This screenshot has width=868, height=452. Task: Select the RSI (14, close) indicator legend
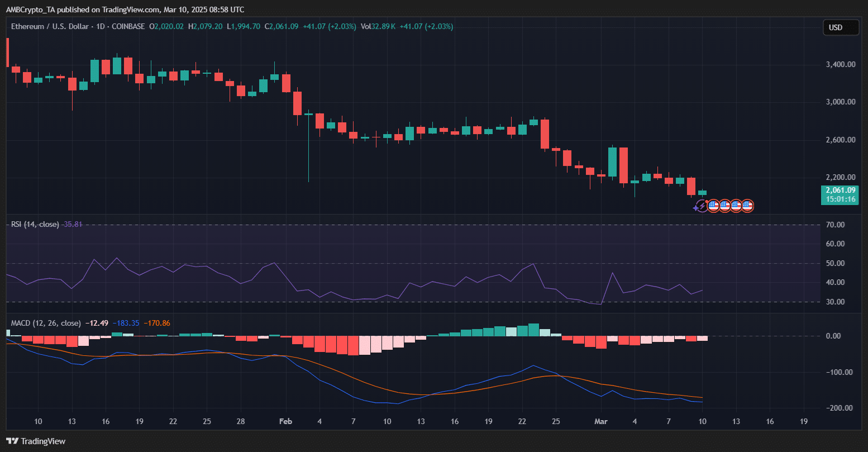coord(36,224)
